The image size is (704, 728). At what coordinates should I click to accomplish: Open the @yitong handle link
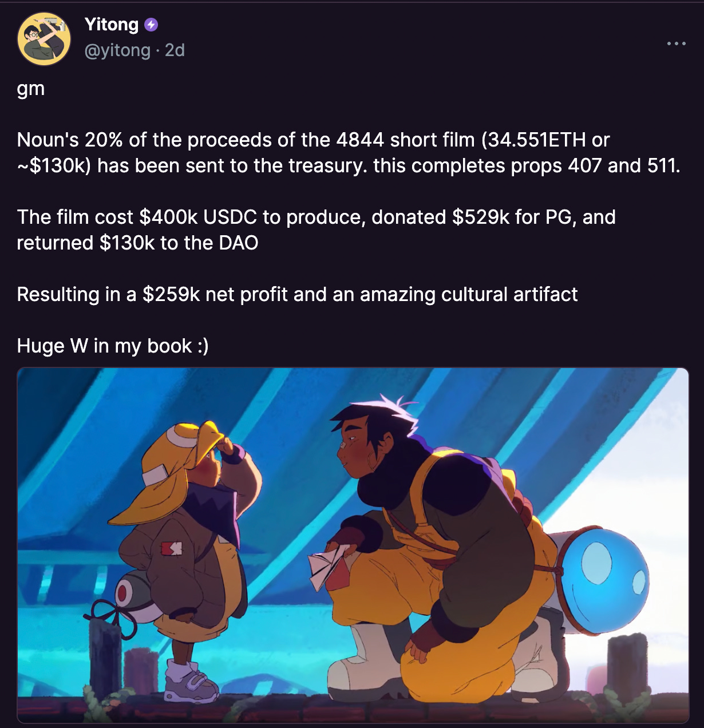(117, 50)
